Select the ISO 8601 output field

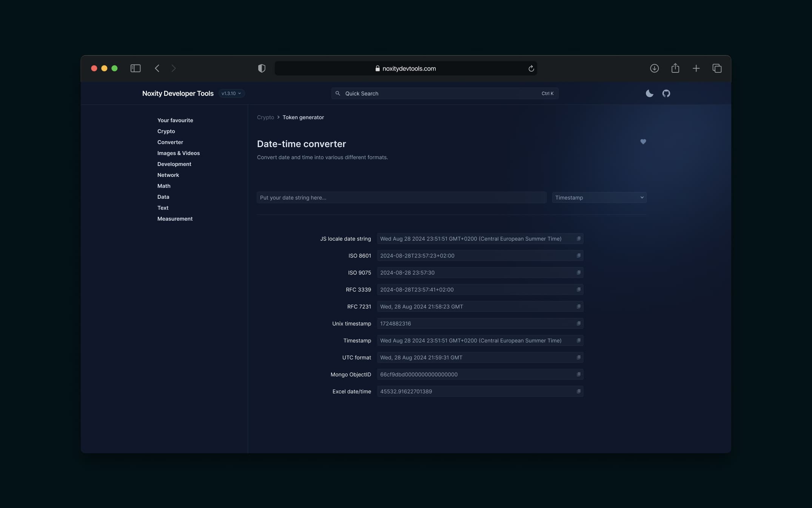(x=480, y=256)
